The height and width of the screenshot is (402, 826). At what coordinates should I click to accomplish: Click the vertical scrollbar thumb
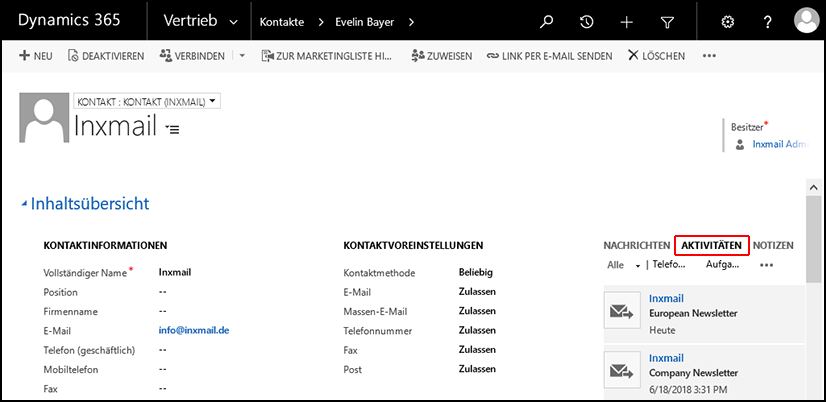813,240
